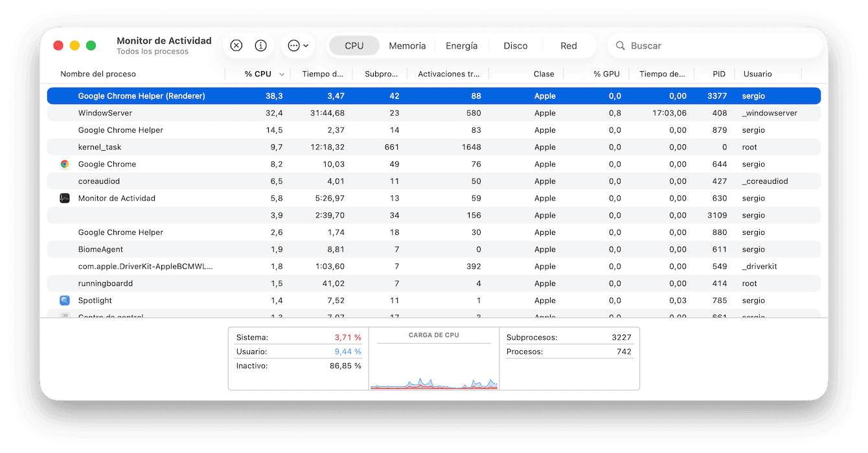Click the Usuario 9,44 % value
The width and height of the screenshot is (868, 453).
(x=348, y=352)
